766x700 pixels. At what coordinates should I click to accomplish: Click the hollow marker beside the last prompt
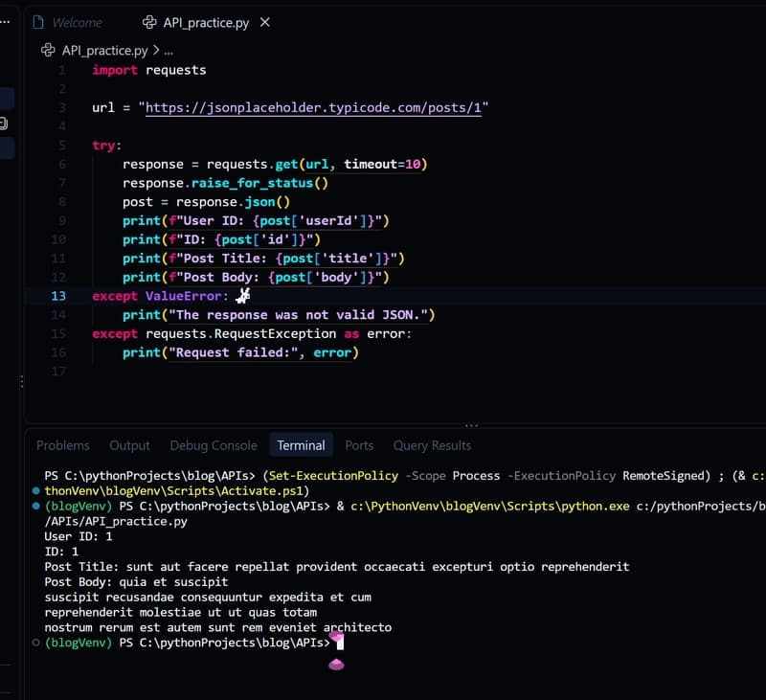[x=35, y=643]
